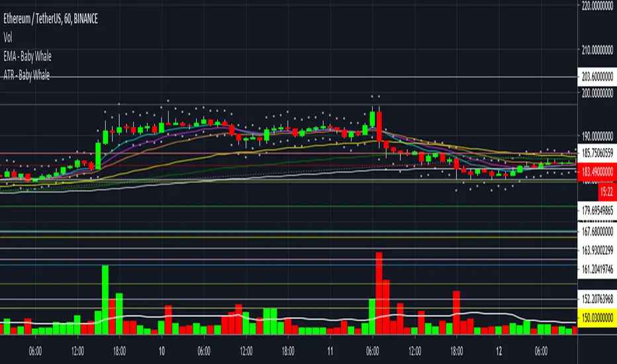Screen dimensions: 617x364
Task: Click the 220.00000000 price axis label
Action: (x=597, y=6)
